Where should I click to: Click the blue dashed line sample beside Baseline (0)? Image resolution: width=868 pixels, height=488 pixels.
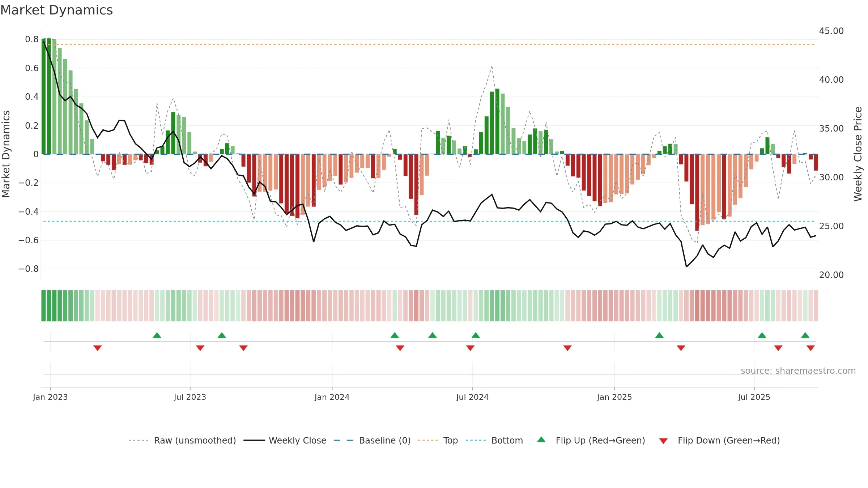(344, 440)
